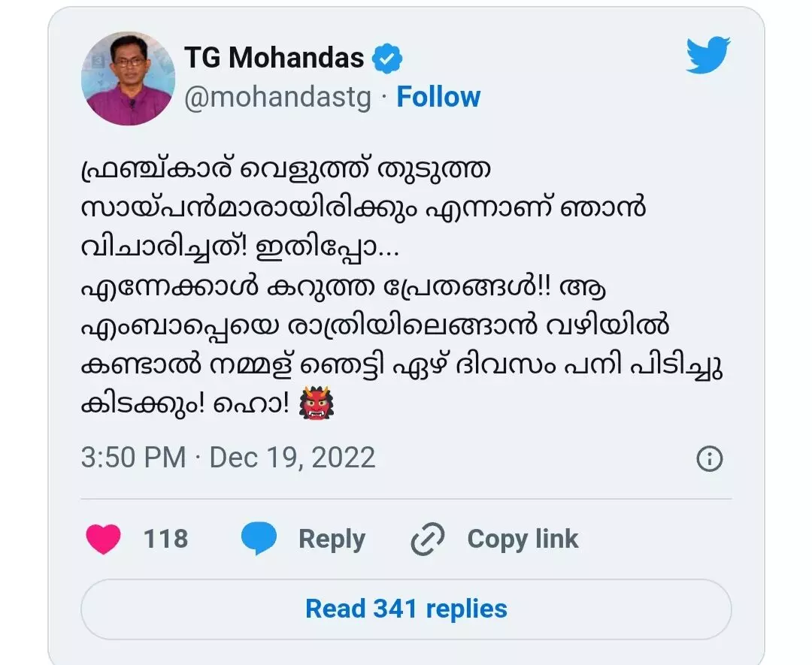
Task: Open TG Mohandas profile picture
Action: [128, 78]
